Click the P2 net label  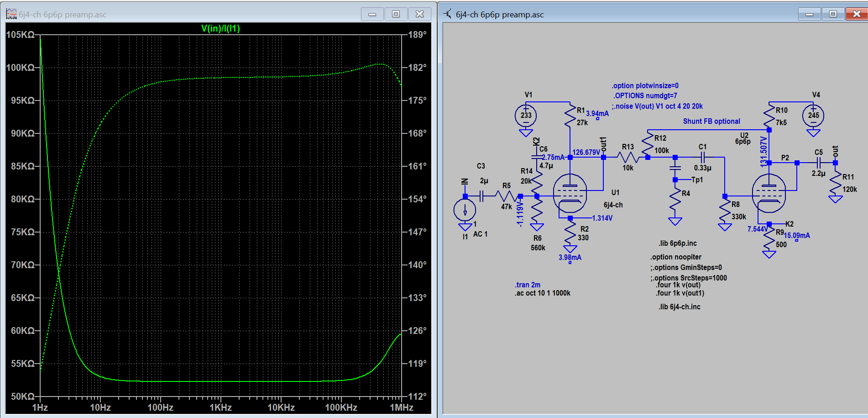(785, 158)
